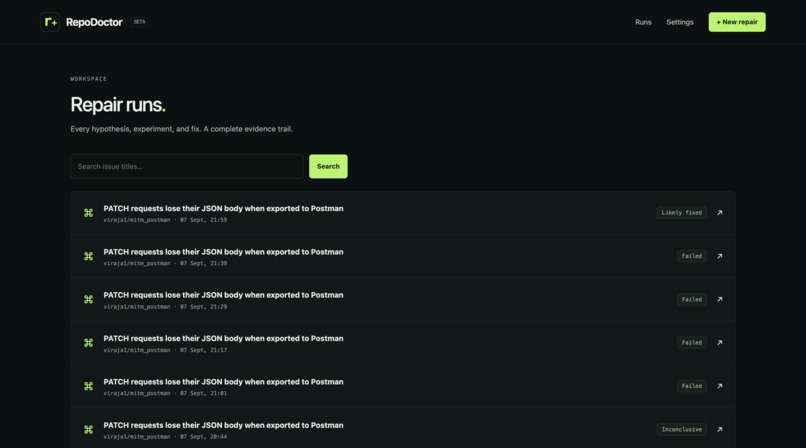Click the Failed badge on the 21:01 run
Image resolution: width=806 pixels, height=448 pixels.
(x=691, y=386)
